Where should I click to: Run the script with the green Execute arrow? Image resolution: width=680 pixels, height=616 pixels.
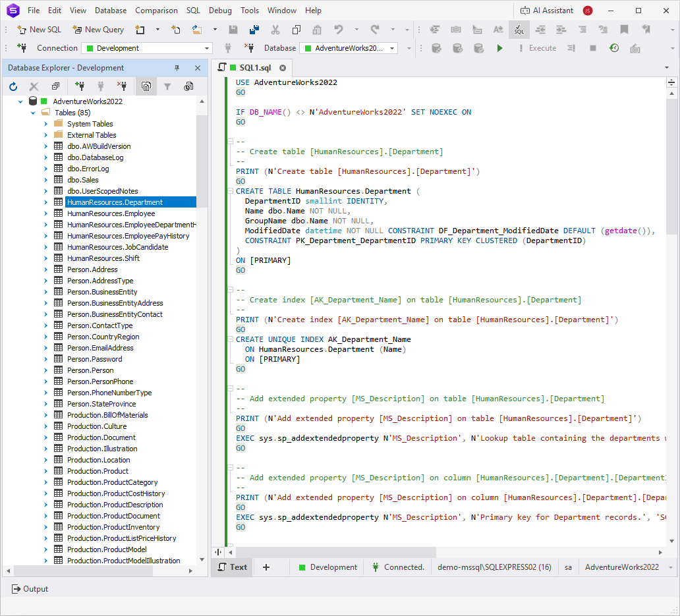[500, 47]
